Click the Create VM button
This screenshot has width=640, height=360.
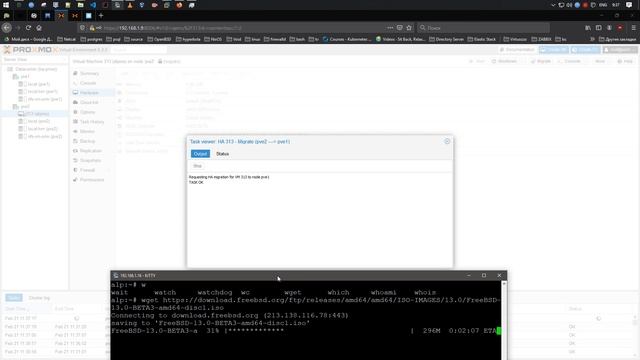tap(554, 49)
